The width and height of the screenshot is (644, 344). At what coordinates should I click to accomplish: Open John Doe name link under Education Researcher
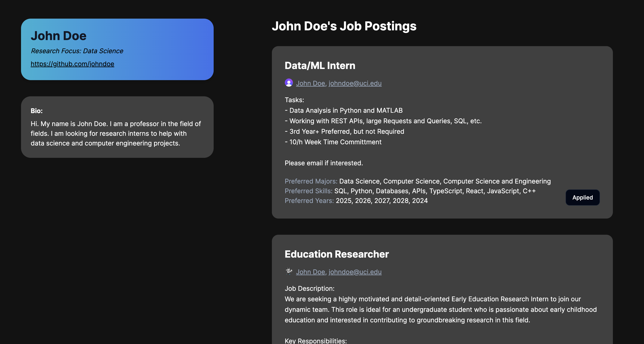[x=310, y=272]
